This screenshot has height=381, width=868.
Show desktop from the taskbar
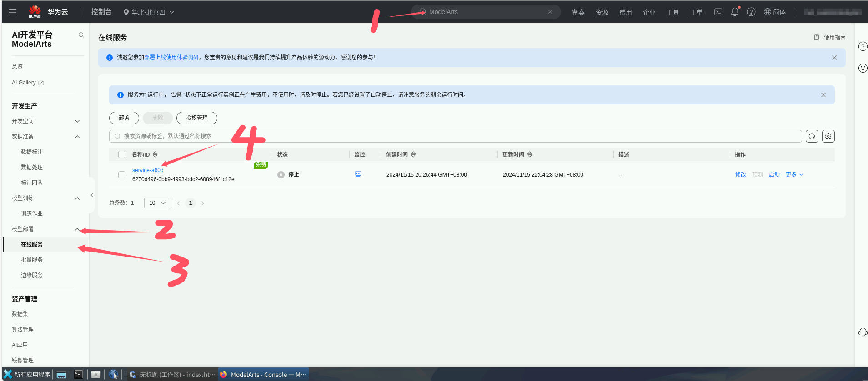(x=61, y=375)
